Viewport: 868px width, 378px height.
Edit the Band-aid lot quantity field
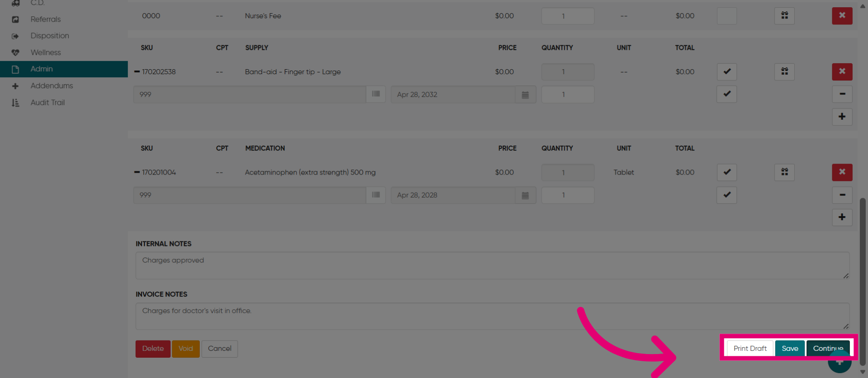tap(567, 94)
